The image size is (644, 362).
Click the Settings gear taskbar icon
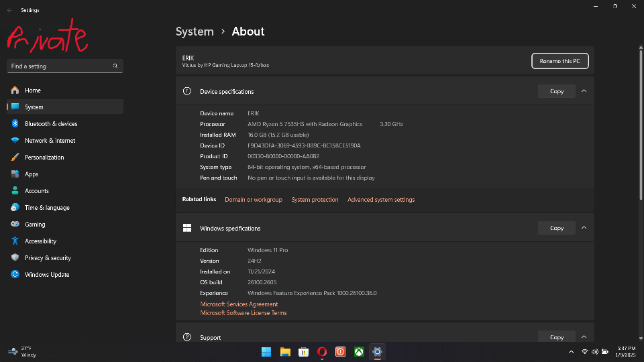378,352
